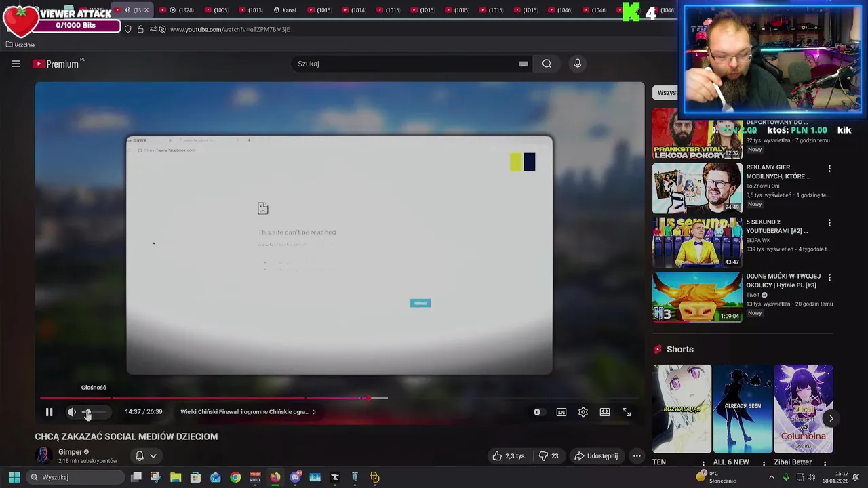Image resolution: width=868 pixels, height=488 pixels.
Task: Open the system tray volume icon
Action: [813, 477]
